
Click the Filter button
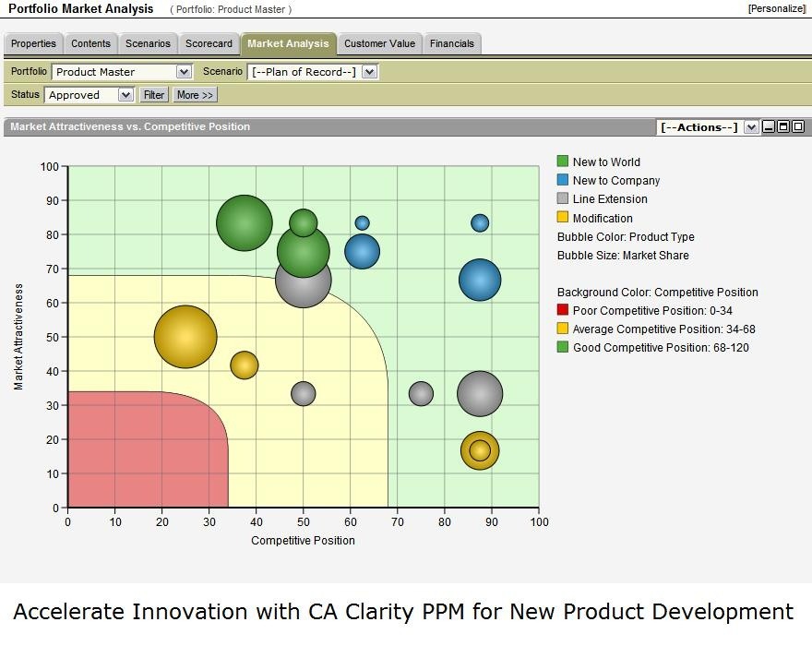coord(154,95)
